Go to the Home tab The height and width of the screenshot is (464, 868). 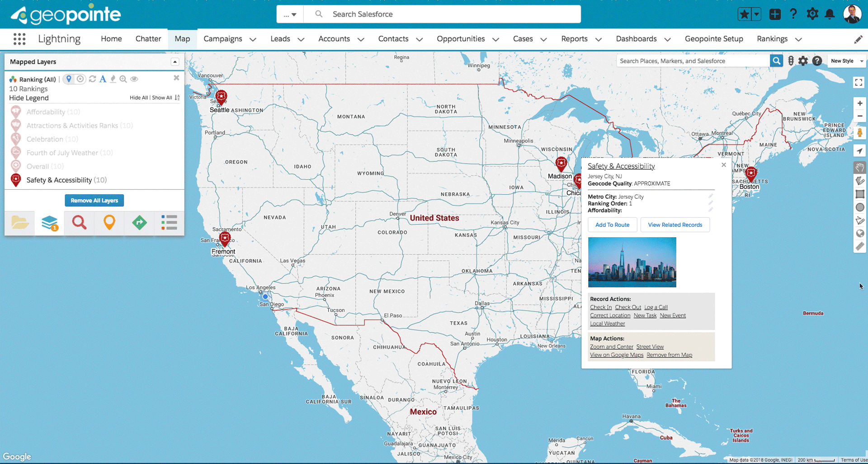(x=111, y=39)
